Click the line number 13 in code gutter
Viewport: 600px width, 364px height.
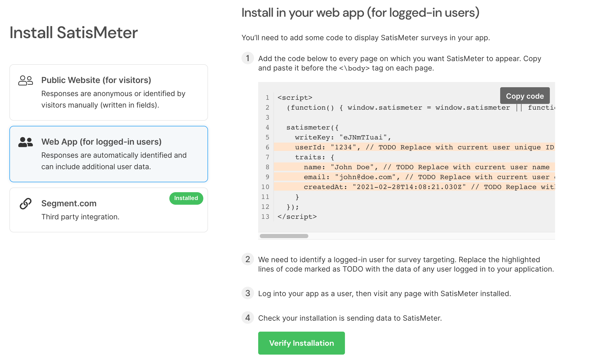(x=265, y=217)
